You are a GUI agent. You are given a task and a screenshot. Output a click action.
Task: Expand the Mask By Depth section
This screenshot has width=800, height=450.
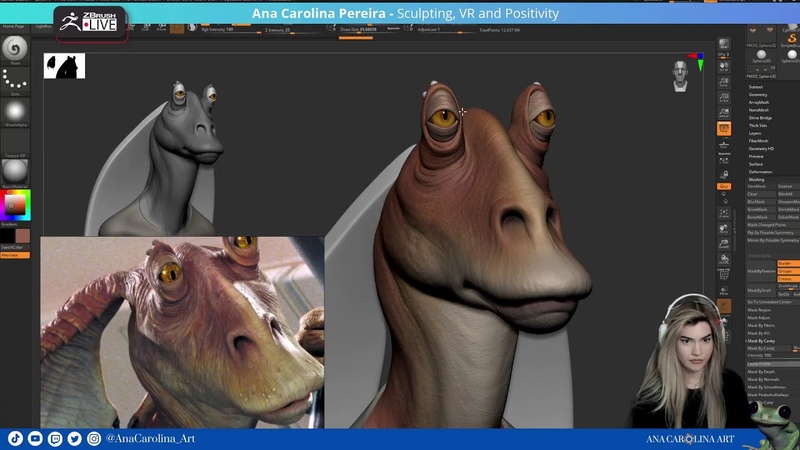click(761, 372)
